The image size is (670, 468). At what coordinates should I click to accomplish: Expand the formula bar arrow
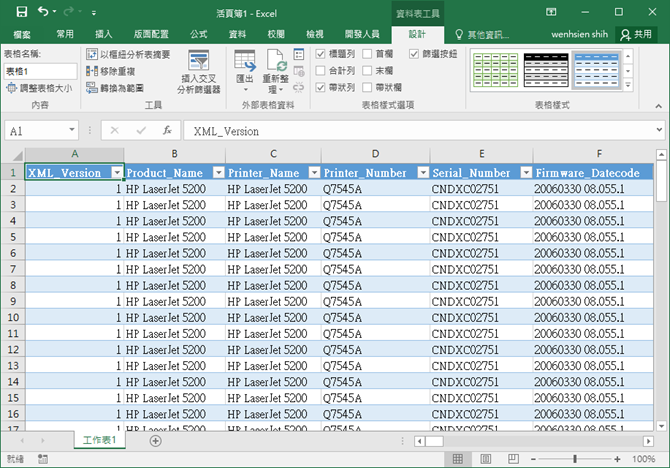(659, 130)
